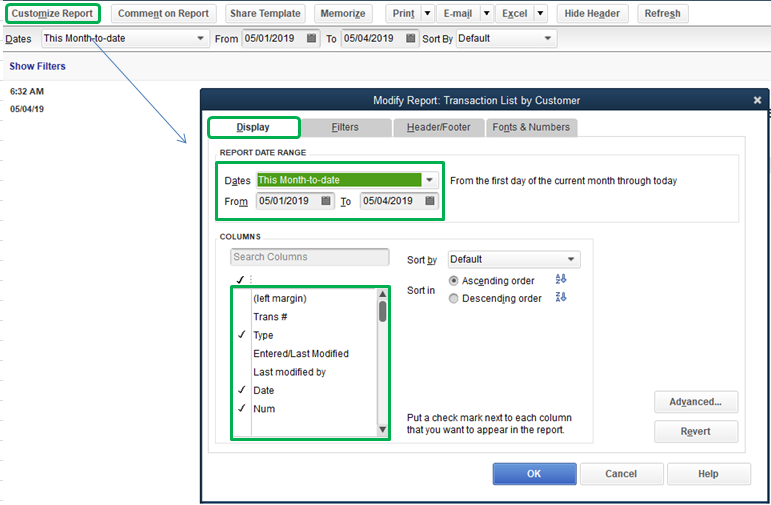Switch to the Filters tab
The width and height of the screenshot is (771, 505).
click(x=346, y=127)
